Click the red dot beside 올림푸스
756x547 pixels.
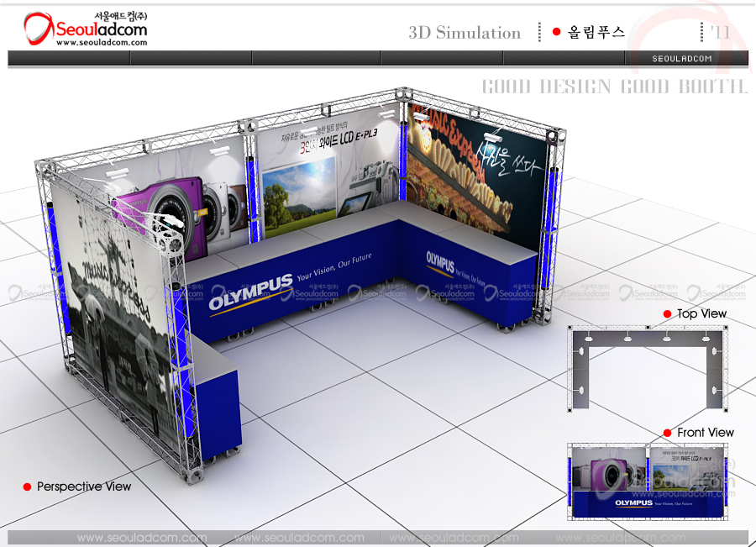point(556,32)
